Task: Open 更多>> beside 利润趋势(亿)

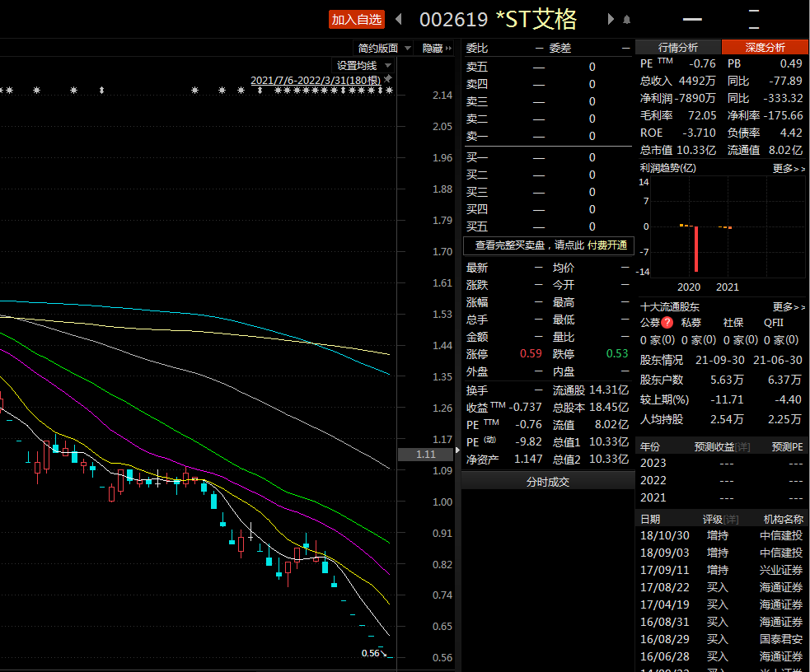Action: [789, 168]
